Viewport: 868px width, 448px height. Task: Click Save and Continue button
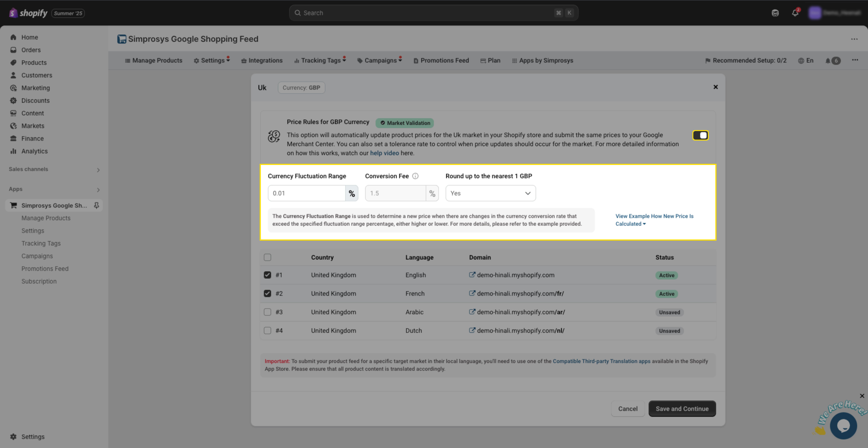pyautogui.click(x=682, y=409)
